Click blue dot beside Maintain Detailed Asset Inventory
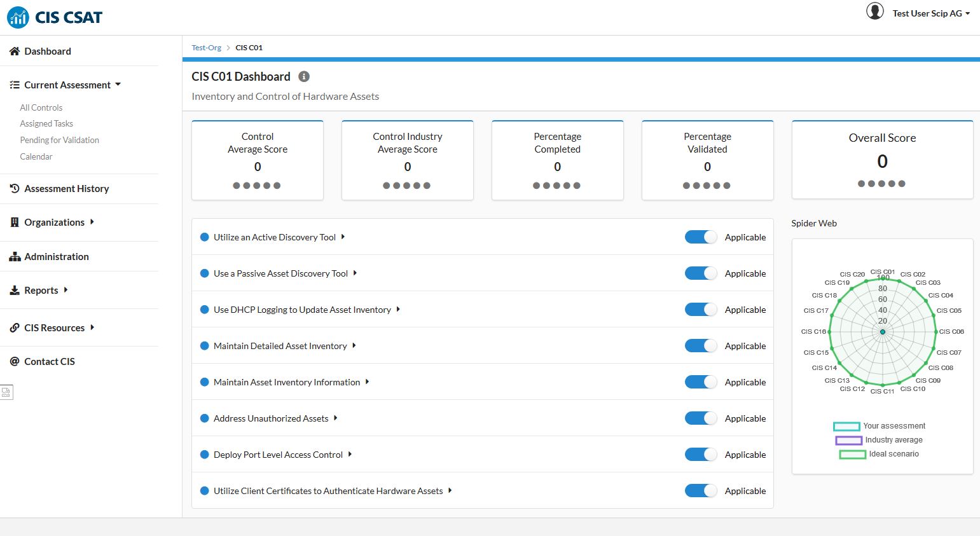 [205, 346]
